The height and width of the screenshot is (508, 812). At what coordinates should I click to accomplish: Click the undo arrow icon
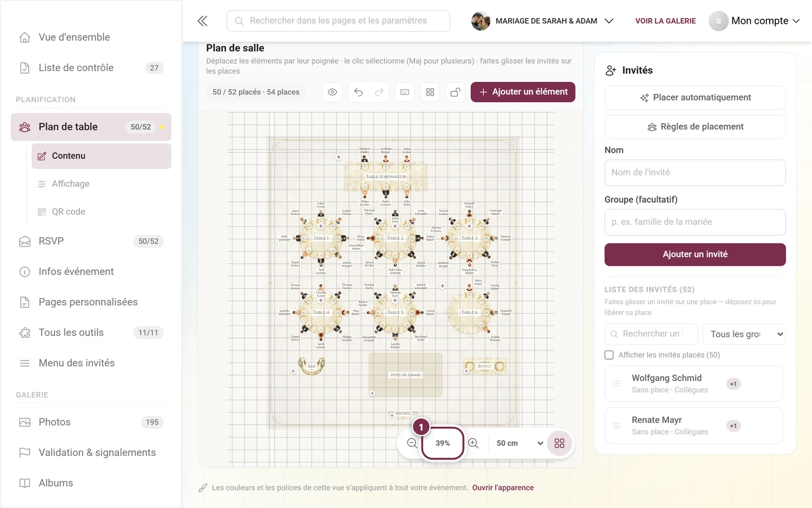[x=359, y=92]
